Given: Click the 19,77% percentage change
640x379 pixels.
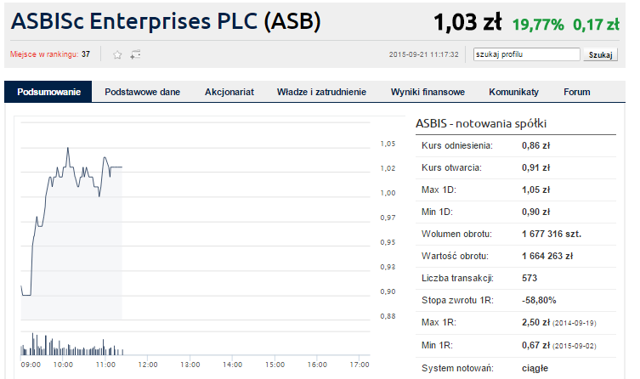Looking at the screenshot, I should point(538,25).
